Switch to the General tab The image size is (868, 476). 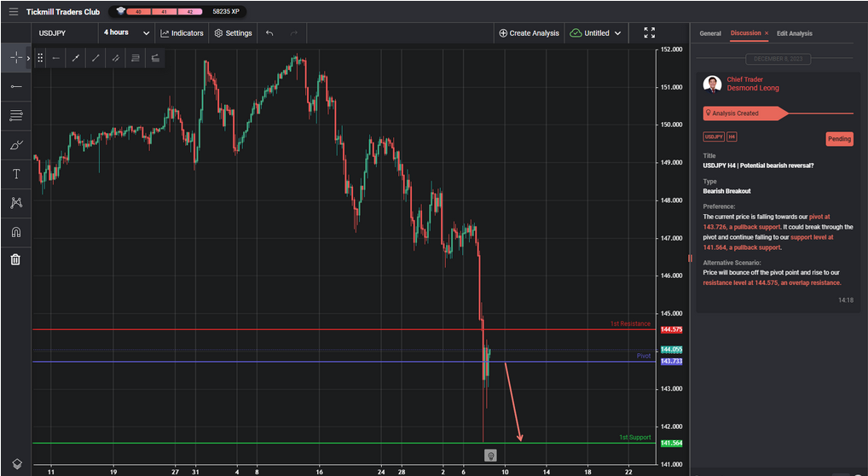coord(710,33)
